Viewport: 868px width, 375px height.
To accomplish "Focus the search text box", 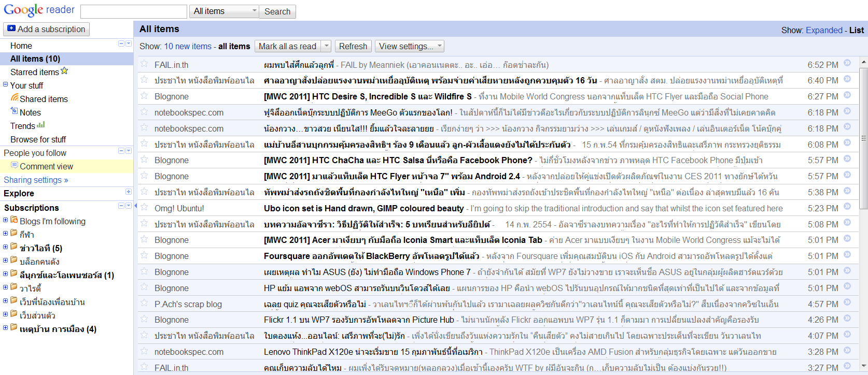I will point(134,11).
